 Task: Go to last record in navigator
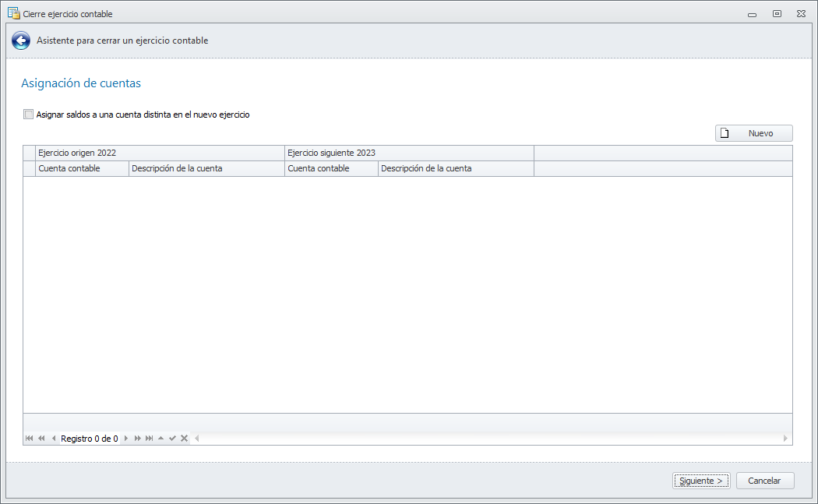[150, 439]
